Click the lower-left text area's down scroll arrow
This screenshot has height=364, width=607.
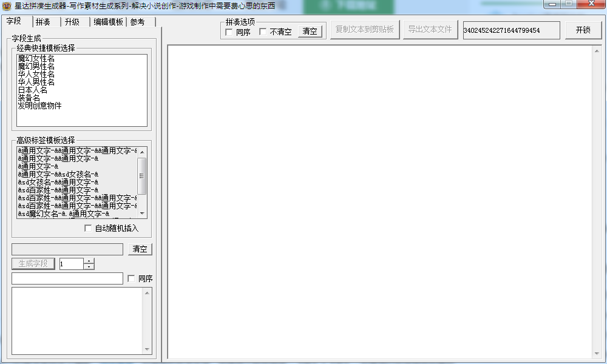coord(147,349)
